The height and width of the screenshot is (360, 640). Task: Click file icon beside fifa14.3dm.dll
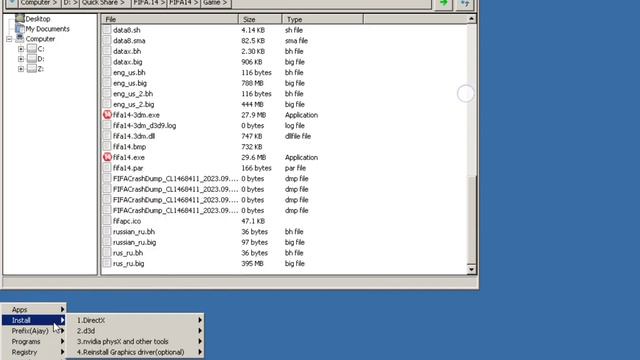coord(107,136)
